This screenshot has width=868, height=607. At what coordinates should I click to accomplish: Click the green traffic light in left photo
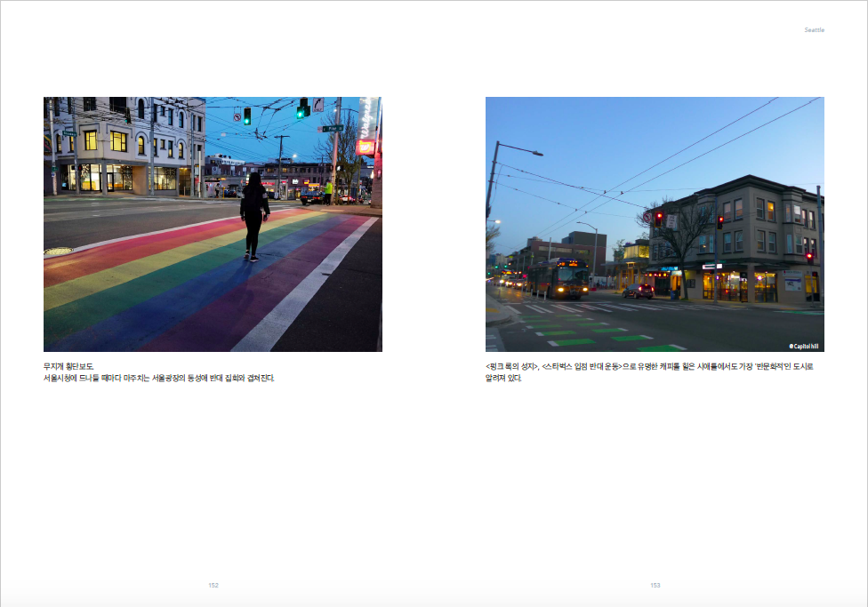[247, 116]
